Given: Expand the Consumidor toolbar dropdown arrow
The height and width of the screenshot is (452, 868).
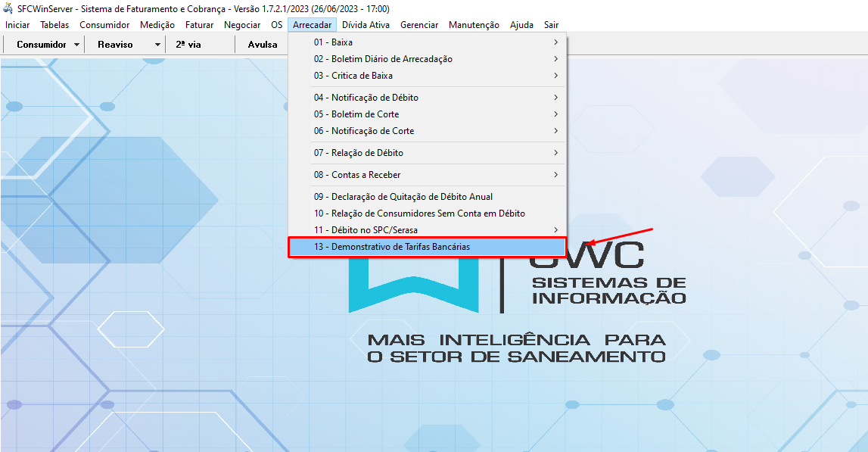Looking at the screenshot, I should pos(77,45).
